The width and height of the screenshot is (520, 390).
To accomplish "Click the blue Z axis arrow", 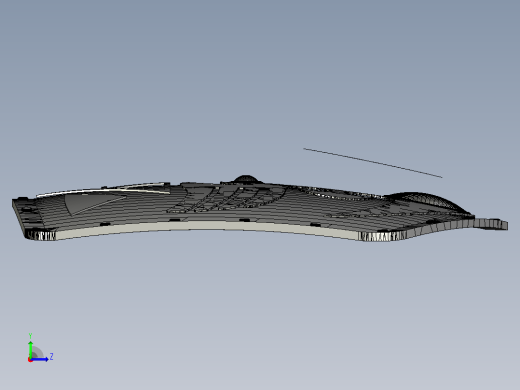I will tap(39, 359).
